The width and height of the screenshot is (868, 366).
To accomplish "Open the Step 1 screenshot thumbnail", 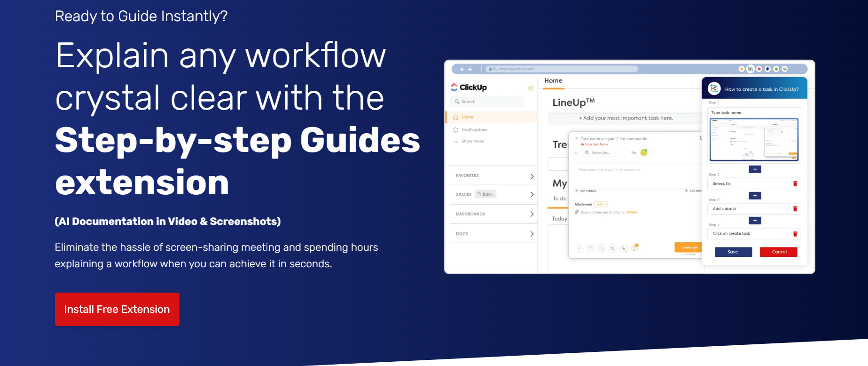I will [754, 140].
